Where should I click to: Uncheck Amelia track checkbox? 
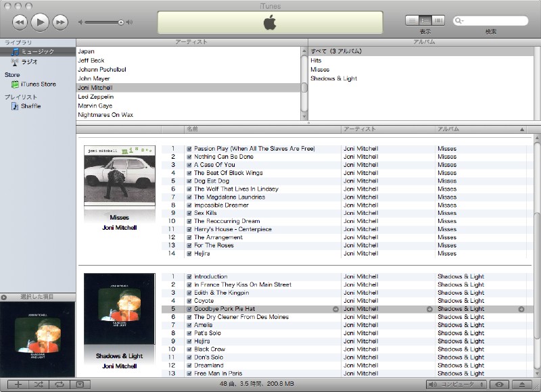(x=189, y=325)
